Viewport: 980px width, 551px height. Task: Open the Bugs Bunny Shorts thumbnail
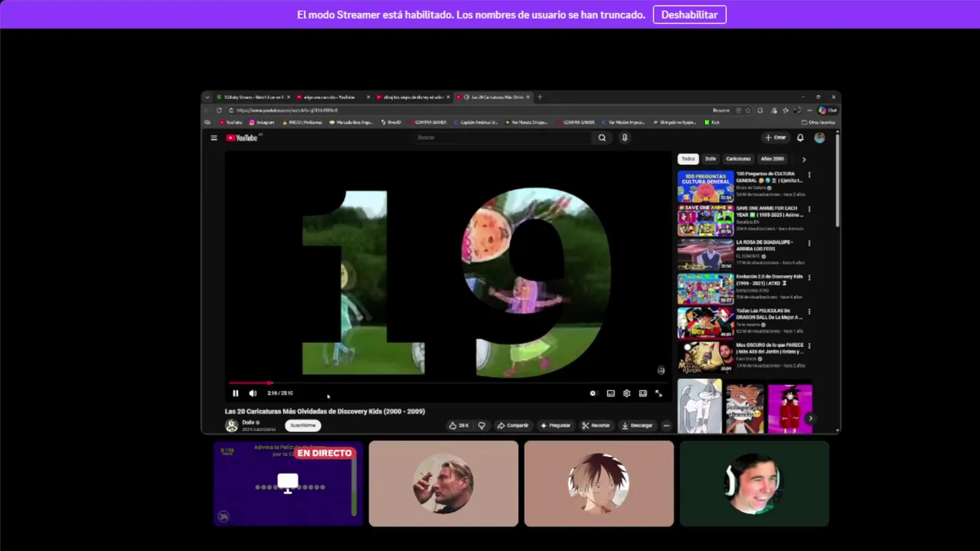click(700, 406)
